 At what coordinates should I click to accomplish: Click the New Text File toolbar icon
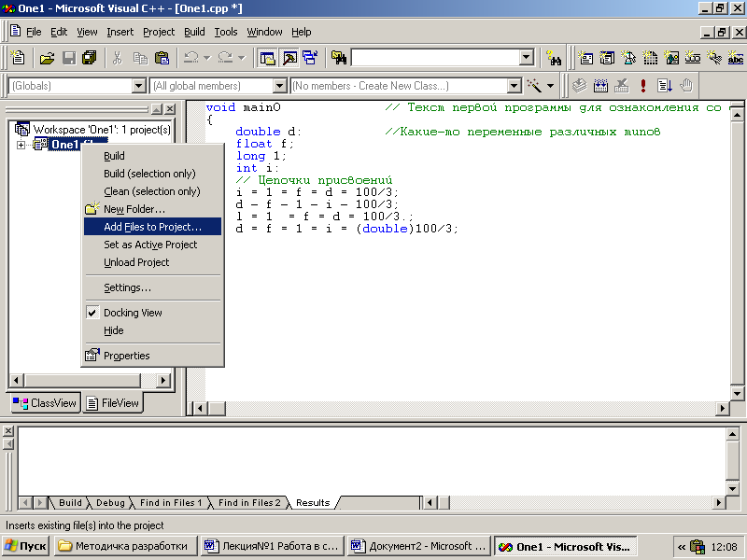[x=18, y=58]
